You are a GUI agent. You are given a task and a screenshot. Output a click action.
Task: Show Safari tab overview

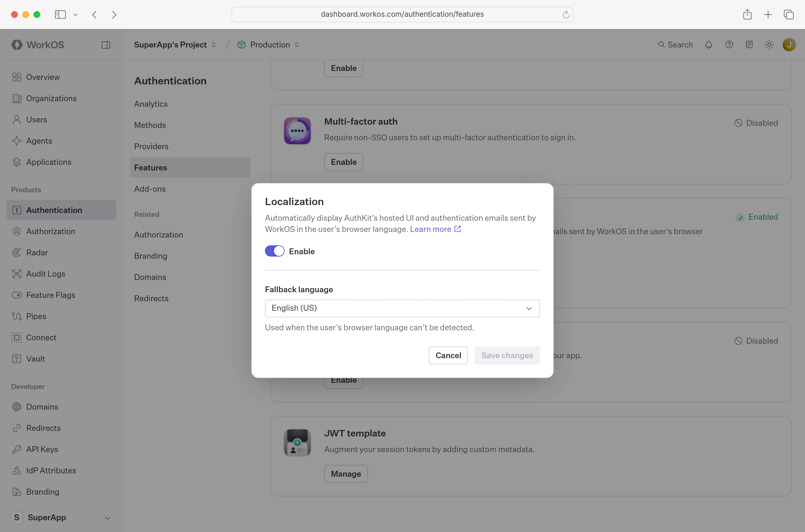[789, 15]
